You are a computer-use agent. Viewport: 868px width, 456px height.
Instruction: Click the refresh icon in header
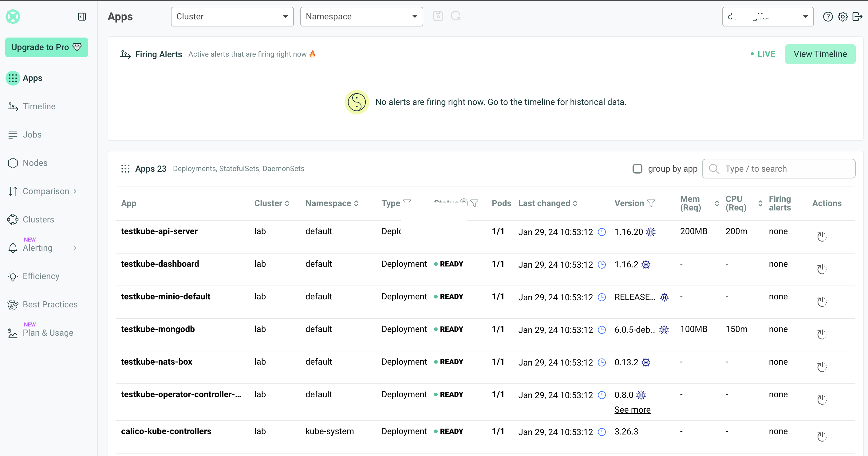point(456,16)
